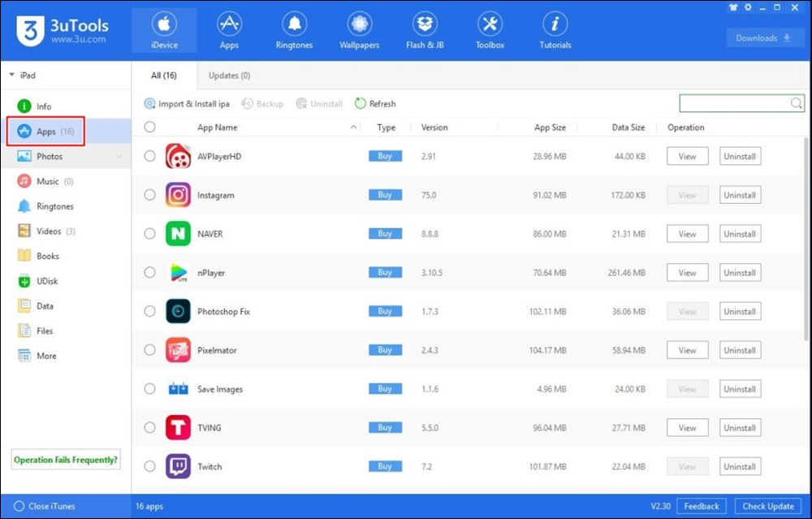Viewport: 812px width, 519px height.
Task: Open the settings gear in title bar
Action: pos(748,7)
